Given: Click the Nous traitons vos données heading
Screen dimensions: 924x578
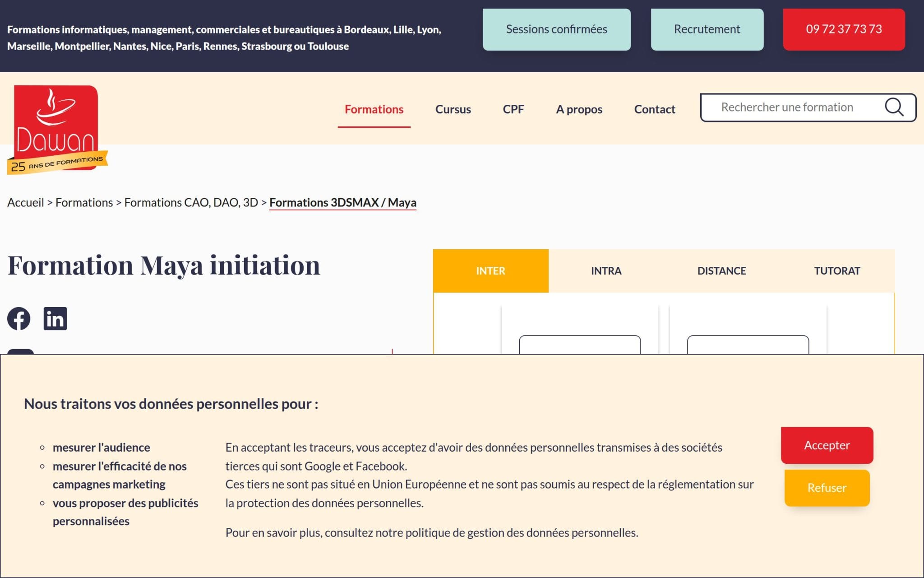Looking at the screenshot, I should tap(171, 404).
